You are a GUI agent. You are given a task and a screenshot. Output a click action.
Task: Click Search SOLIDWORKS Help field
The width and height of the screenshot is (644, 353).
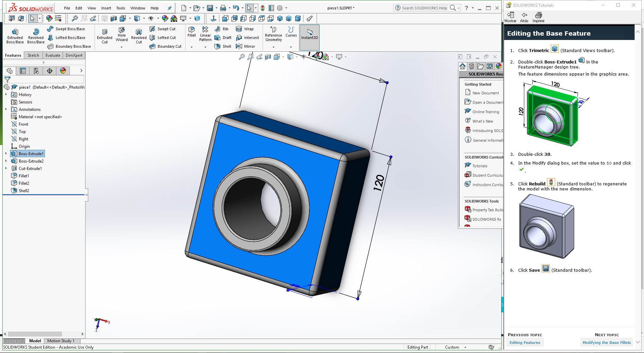click(x=424, y=8)
